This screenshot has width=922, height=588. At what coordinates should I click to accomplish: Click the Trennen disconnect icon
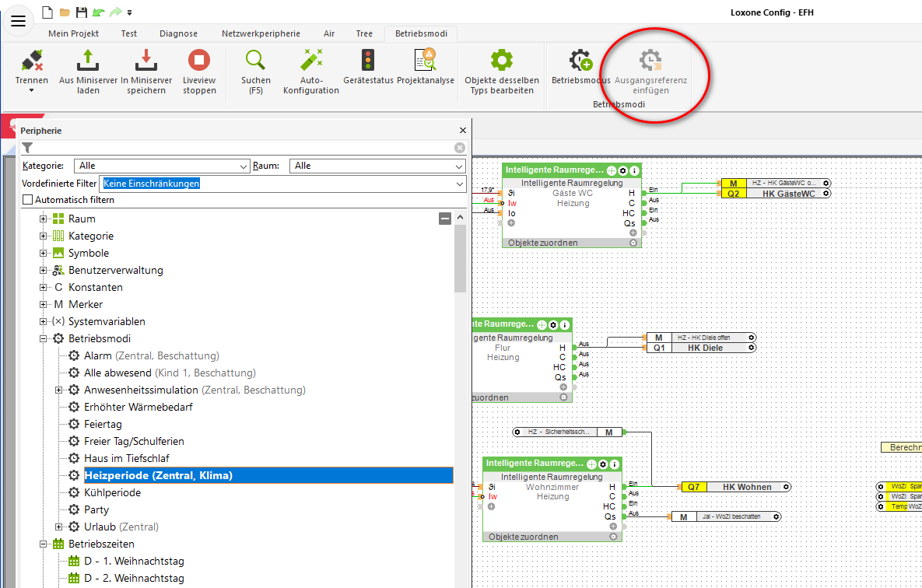point(31,61)
